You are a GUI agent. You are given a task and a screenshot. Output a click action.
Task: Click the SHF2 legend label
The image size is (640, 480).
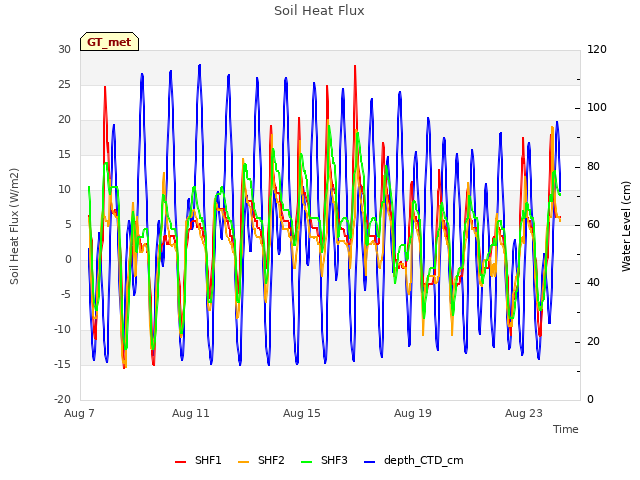[x=271, y=460]
